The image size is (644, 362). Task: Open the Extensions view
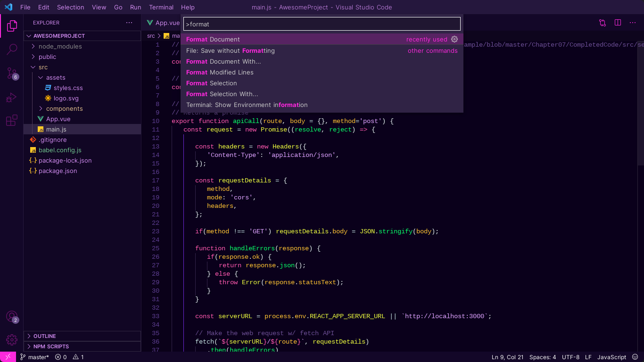click(12, 121)
